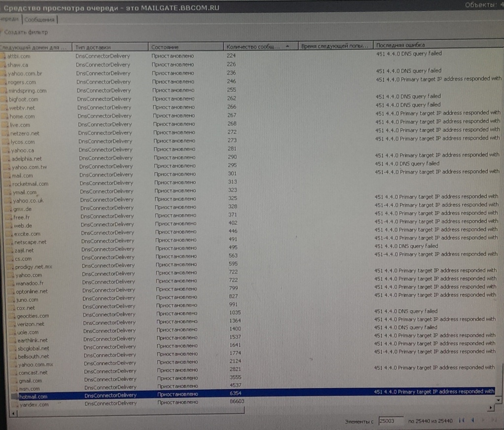Sort by Время следующей попы... column header
The height and width of the screenshot is (430, 504).
tap(335, 46)
